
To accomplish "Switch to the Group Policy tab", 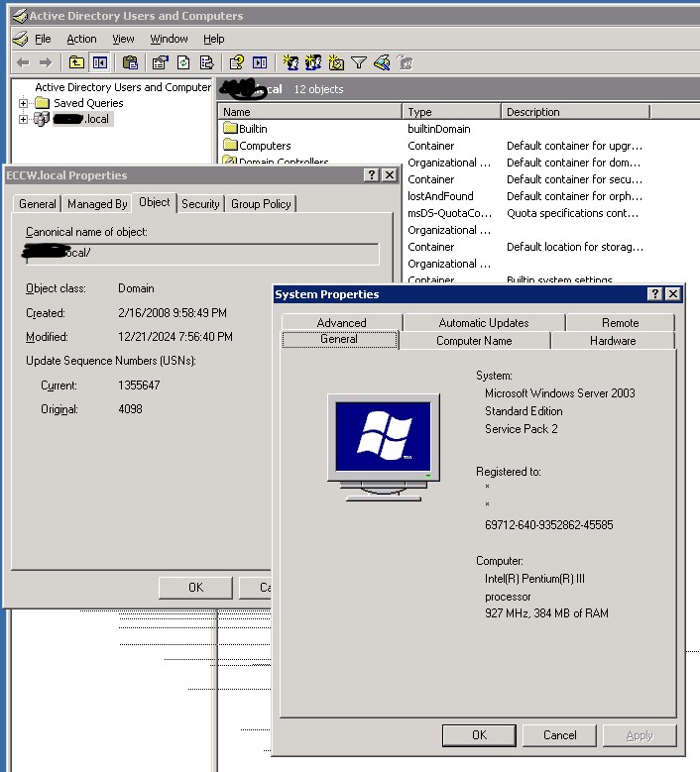I will tap(261, 204).
